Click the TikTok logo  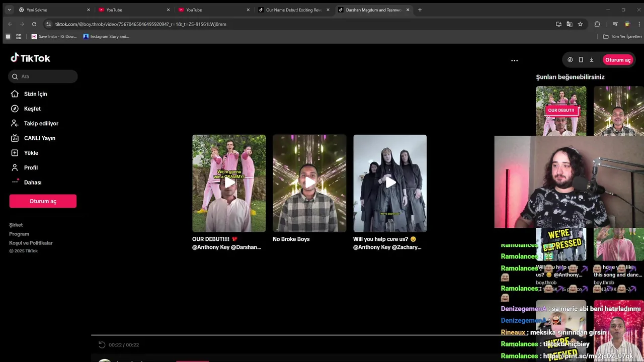30,58
